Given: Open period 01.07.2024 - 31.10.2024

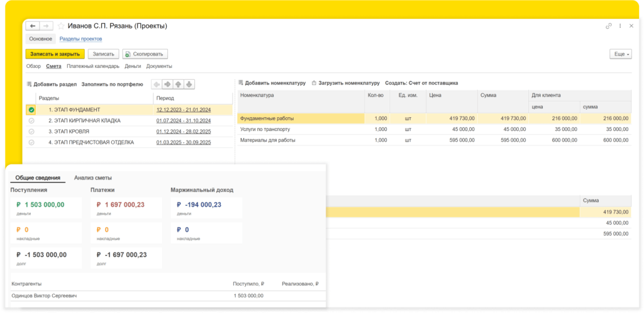Looking at the screenshot, I should coord(184,121).
